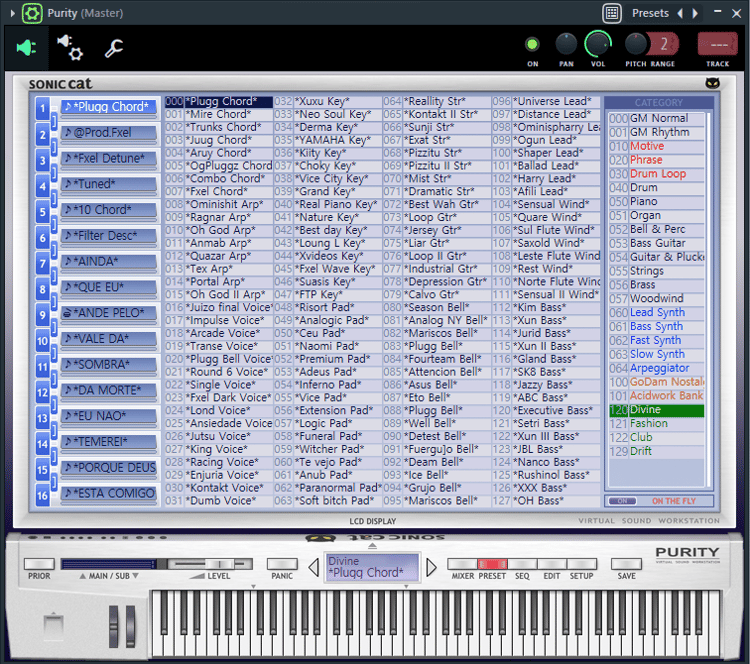Image resolution: width=750 pixels, height=664 pixels.
Task: Click the square pad left of wheels
Action: [x=54, y=626]
